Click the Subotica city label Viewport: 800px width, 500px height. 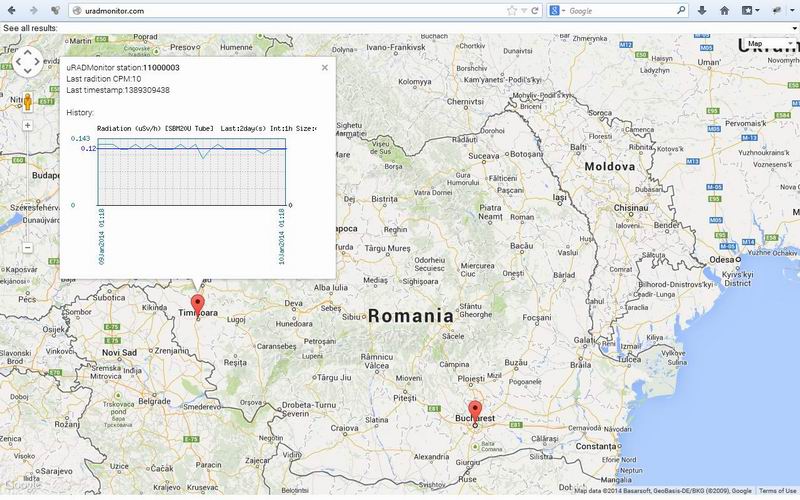coord(109,297)
